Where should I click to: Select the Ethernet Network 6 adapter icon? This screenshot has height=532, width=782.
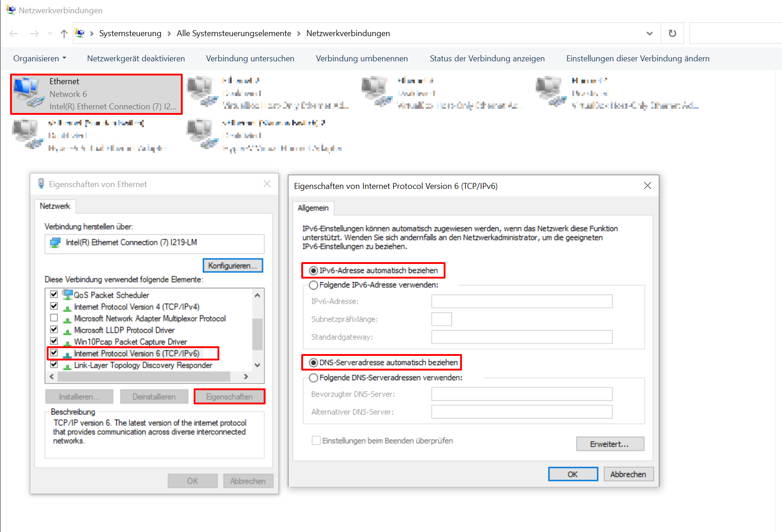click(27, 93)
